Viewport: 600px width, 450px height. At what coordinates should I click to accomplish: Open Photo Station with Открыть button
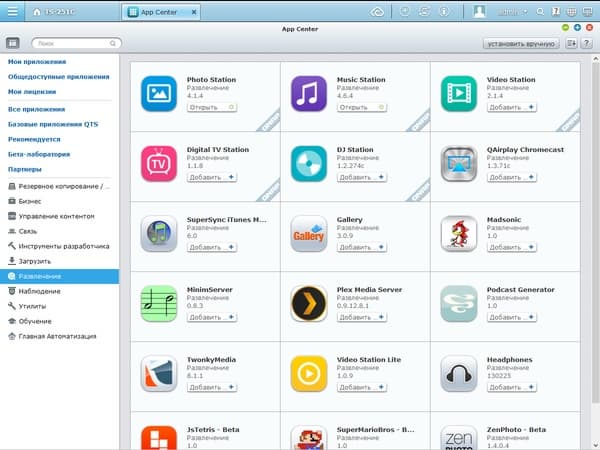tap(212, 108)
